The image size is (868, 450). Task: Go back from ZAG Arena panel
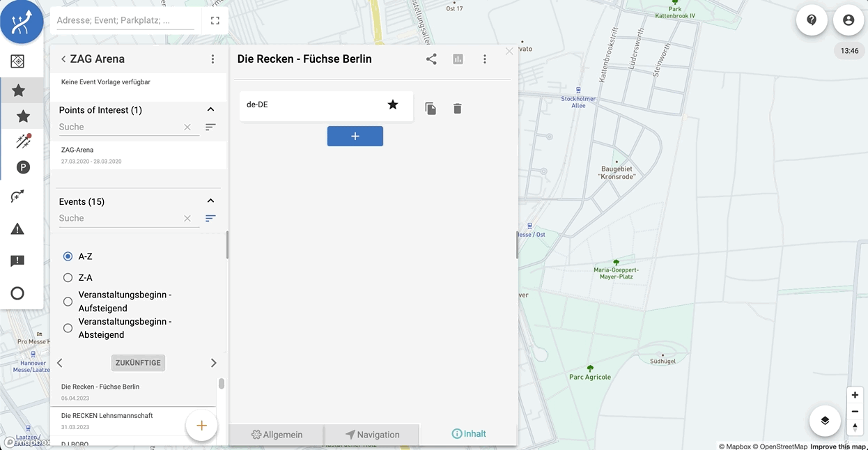click(x=63, y=59)
